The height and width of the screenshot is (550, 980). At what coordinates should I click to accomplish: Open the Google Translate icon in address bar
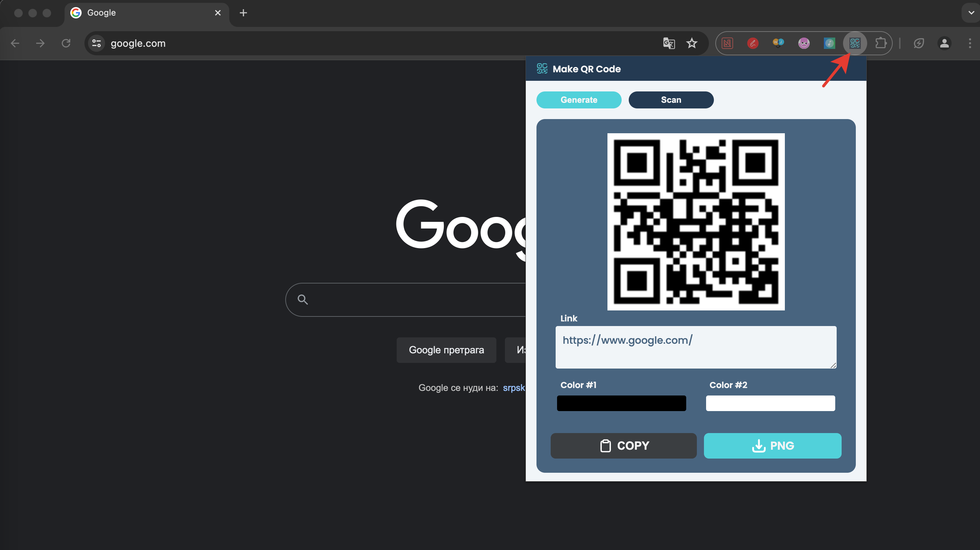pyautogui.click(x=668, y=43)
